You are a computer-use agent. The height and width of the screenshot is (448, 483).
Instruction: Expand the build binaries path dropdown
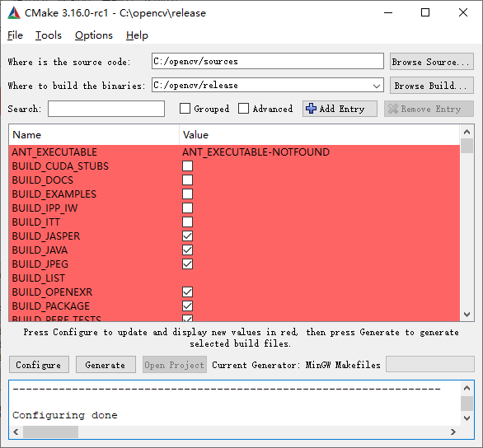377,86
